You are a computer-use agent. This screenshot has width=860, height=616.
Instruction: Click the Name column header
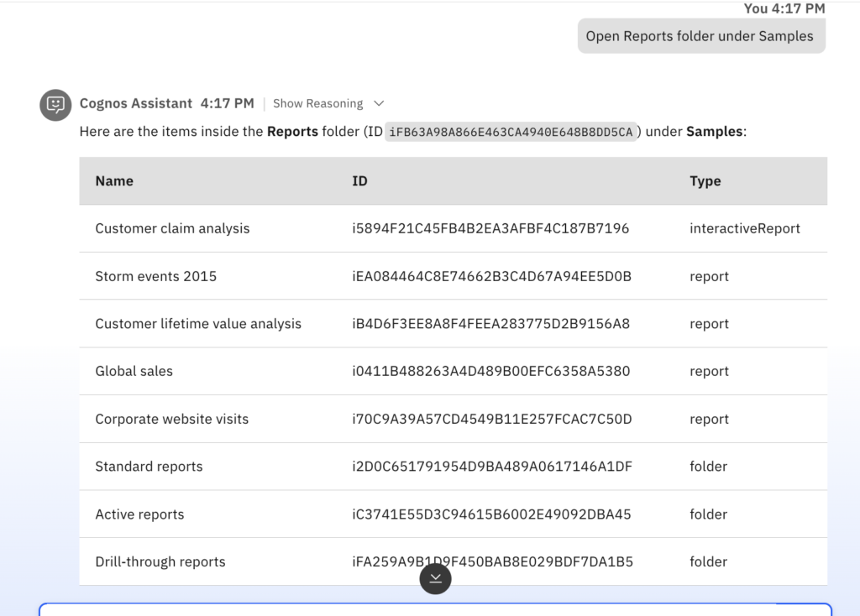click(x=114, y=181)
